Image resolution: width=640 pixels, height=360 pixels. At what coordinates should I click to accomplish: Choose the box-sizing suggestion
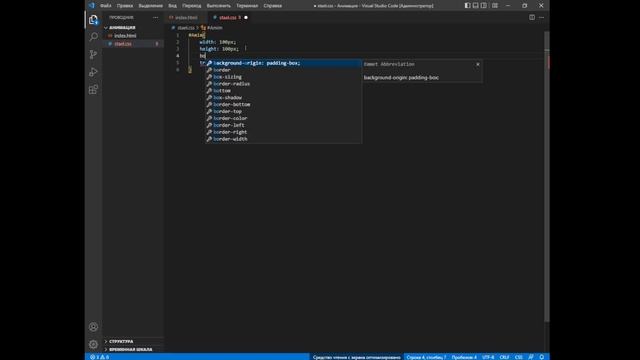click(x=283, y=77)
